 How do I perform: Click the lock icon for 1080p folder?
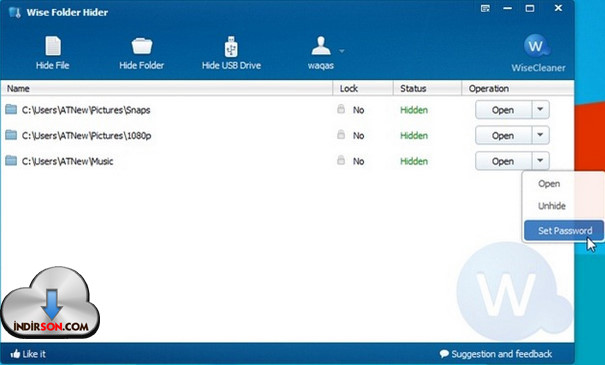(341, 134)
